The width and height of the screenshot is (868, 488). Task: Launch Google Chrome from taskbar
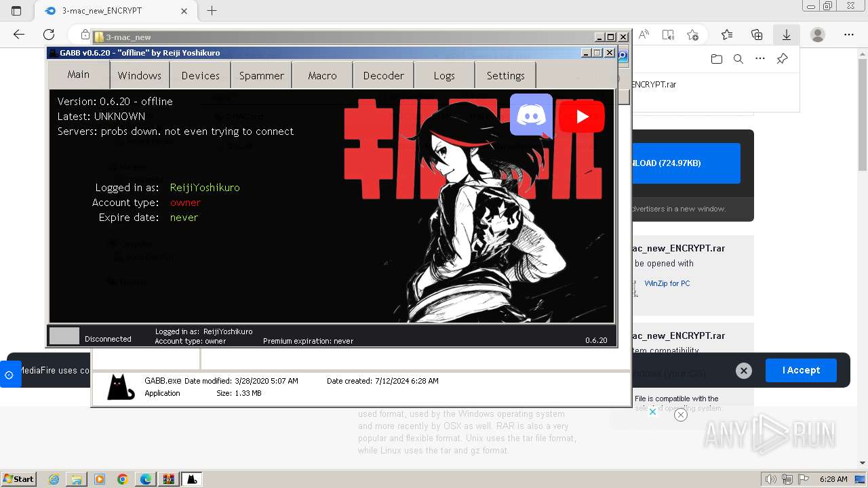(x=123, y=479)
